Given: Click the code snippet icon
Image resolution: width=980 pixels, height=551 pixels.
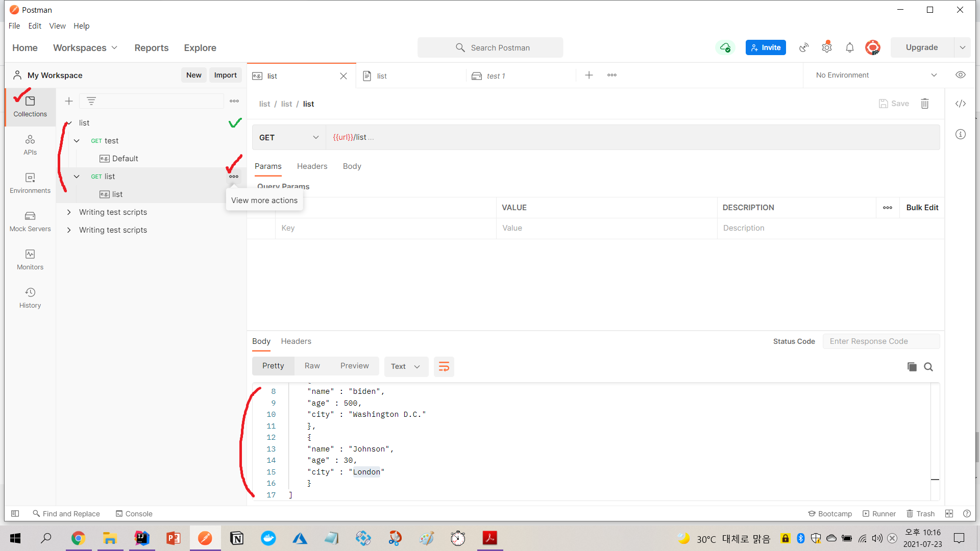Looking at the screenshot, I should click(x=960, y=104).
